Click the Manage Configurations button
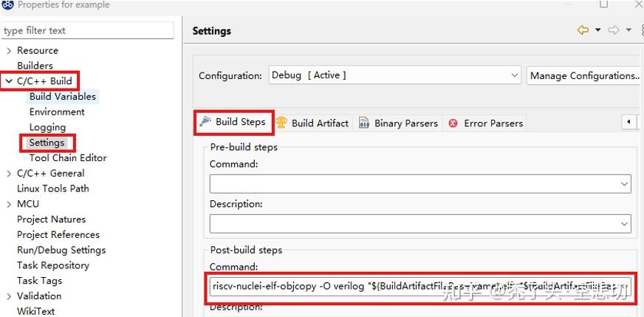 [583, 75]
